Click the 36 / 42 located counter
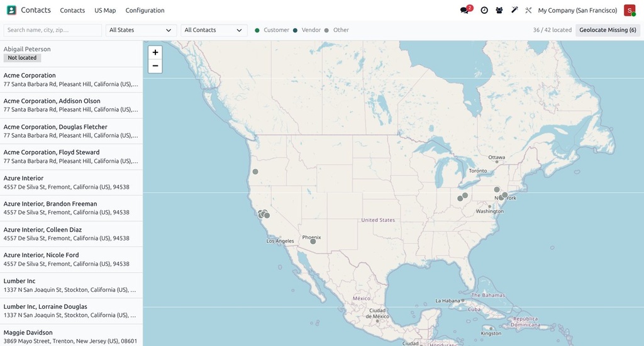 click(x=552, y=30)
